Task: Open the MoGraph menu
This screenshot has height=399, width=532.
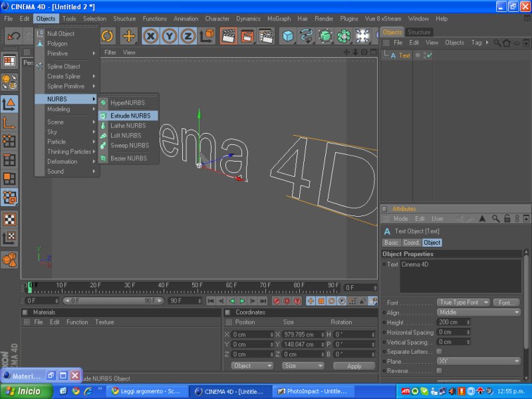Action: (x=279, y=19)
